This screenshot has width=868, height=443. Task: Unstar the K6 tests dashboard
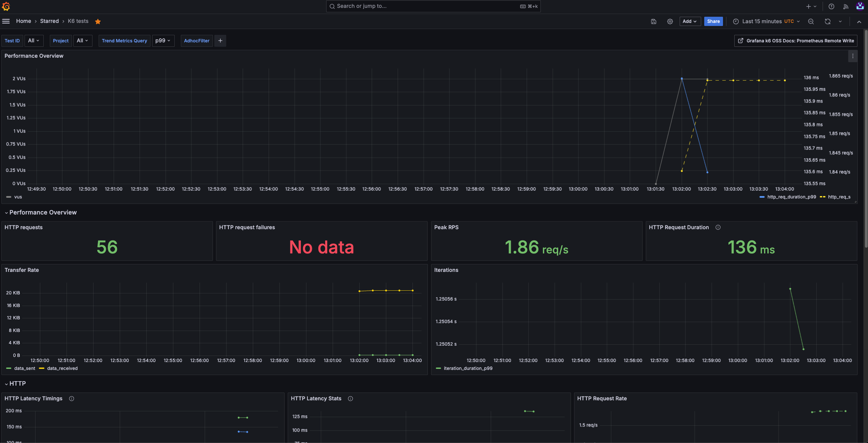click(98, 22)
